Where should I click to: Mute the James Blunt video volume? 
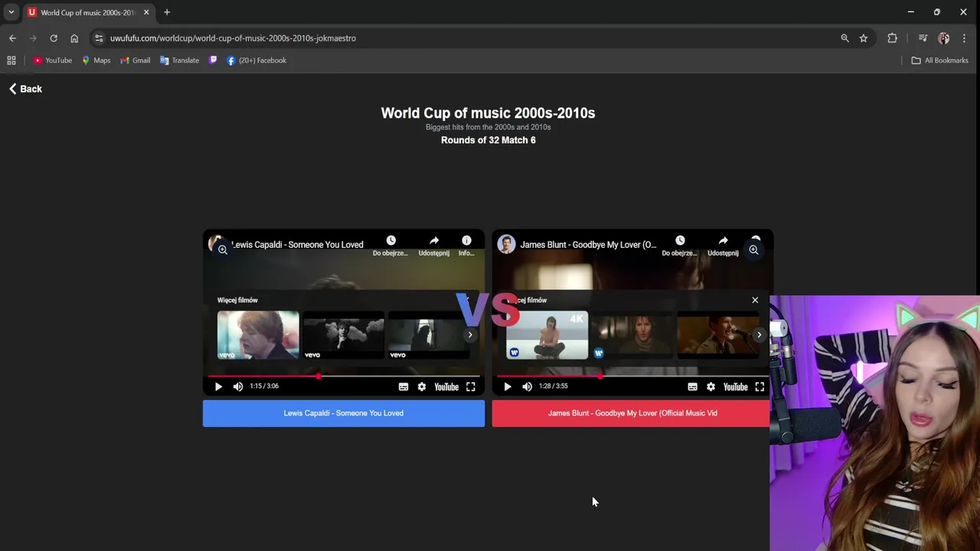(x=527, y=386)
